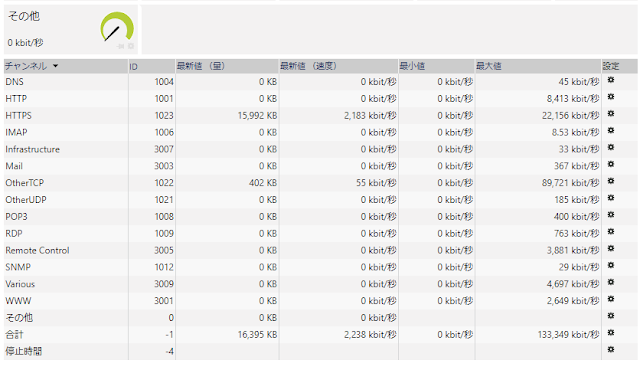This screenshot has height=370, width=640.
Task: Click the gear icon for 合計 row
Action: click(611, 333)
